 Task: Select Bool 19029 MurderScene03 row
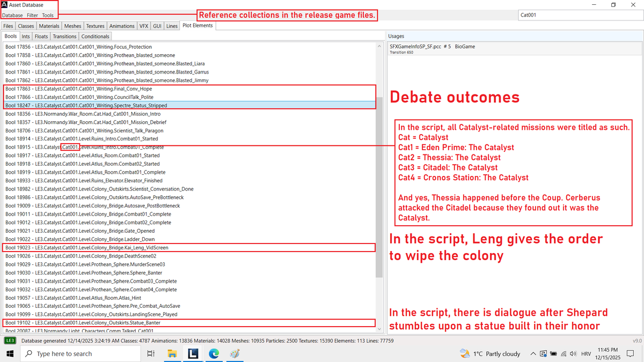click(190, 264)
